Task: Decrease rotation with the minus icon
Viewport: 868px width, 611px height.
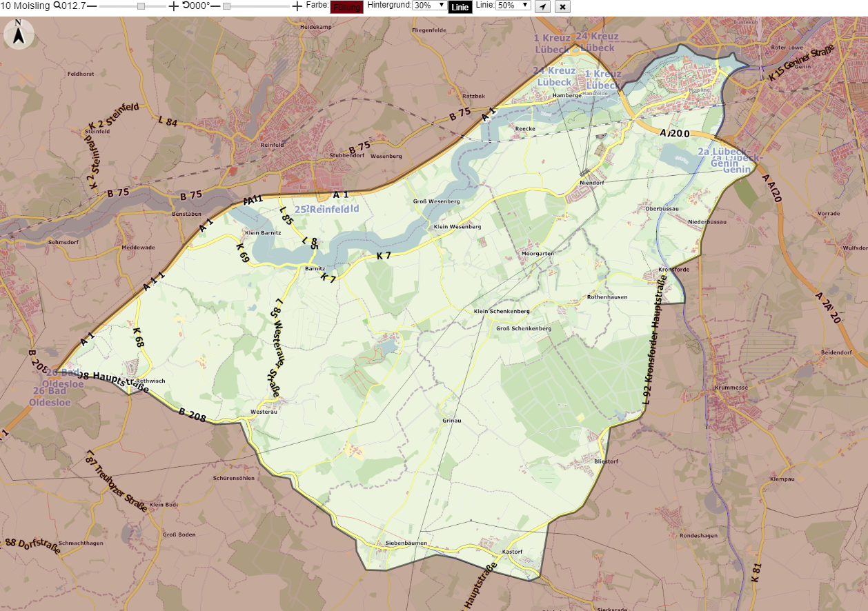Action: 215,6
